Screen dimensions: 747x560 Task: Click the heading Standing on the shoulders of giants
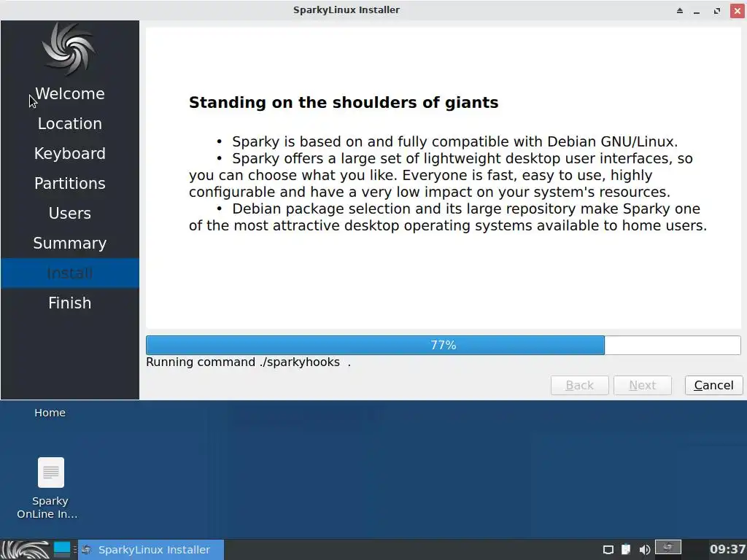coord(344,102)
